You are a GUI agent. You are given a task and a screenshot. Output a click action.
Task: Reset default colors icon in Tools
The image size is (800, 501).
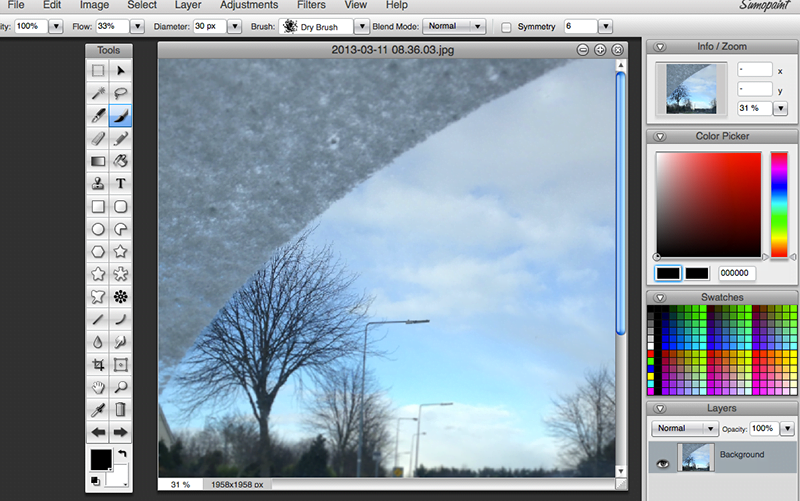pyautogui.click(x=95, y=481)
